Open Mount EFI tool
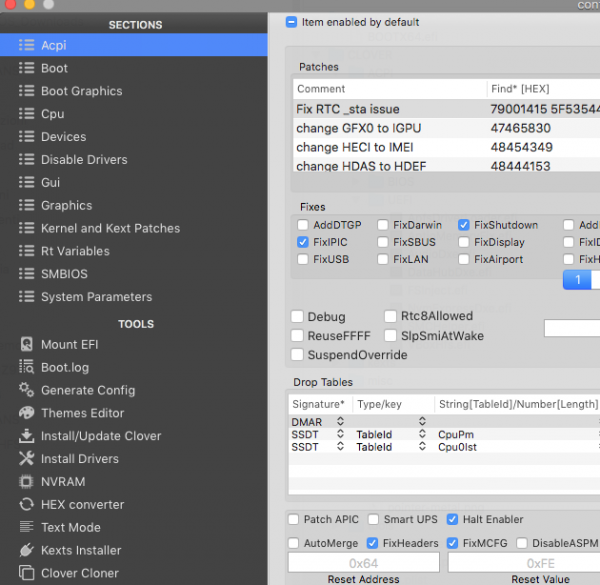The height and width of the screenshot is (585, 600). point(74,344)
